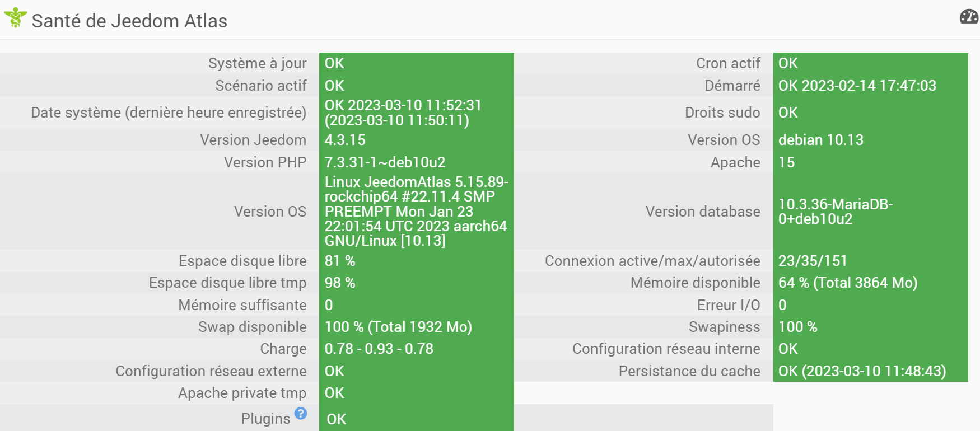Click the Espace disque libre 81 % value
Screen dimensions: 980x431
click(340, 261)
